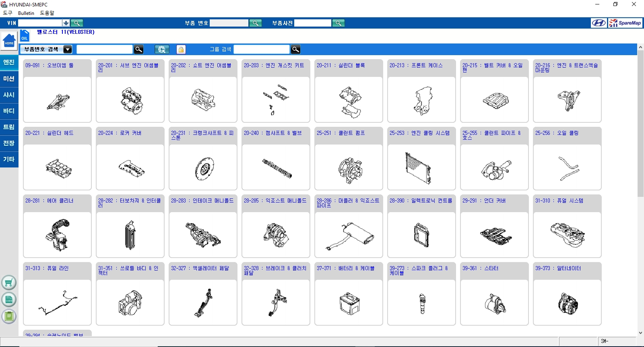Toggle the padlock lock icon

pyautogui.click(x=181, y=50)
